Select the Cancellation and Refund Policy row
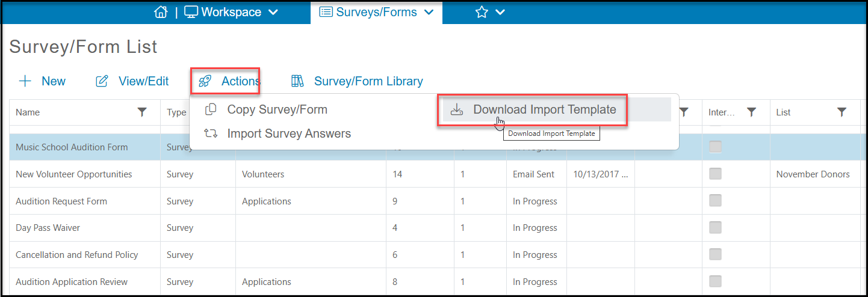 pyautogui.click(x=438, y=255)
